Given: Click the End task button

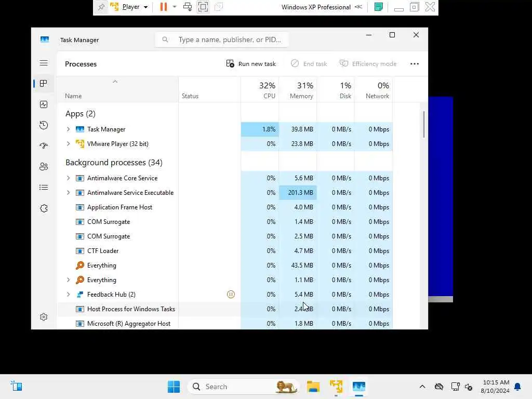Looking at the screenshot, I should (x=309, y=64).
